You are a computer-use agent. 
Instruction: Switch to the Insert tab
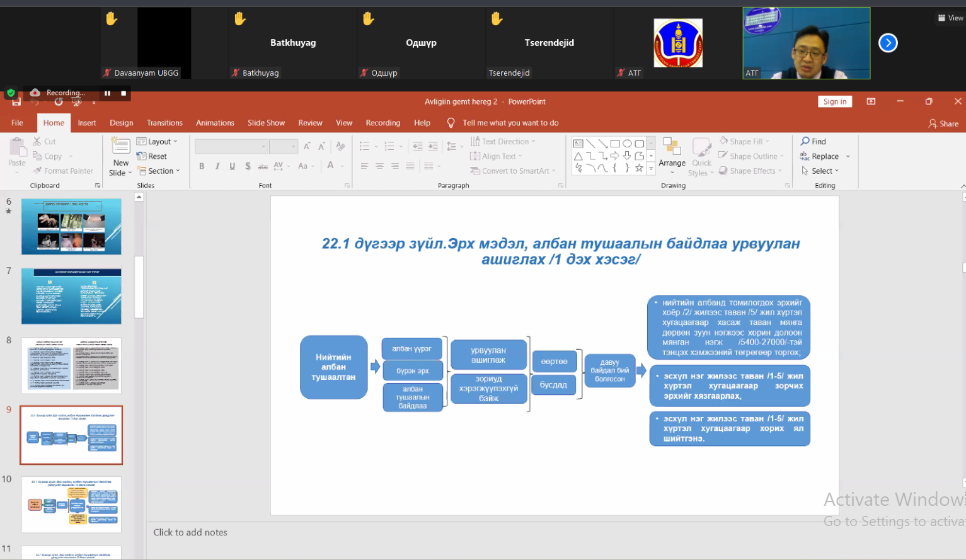tap(87, 123)
